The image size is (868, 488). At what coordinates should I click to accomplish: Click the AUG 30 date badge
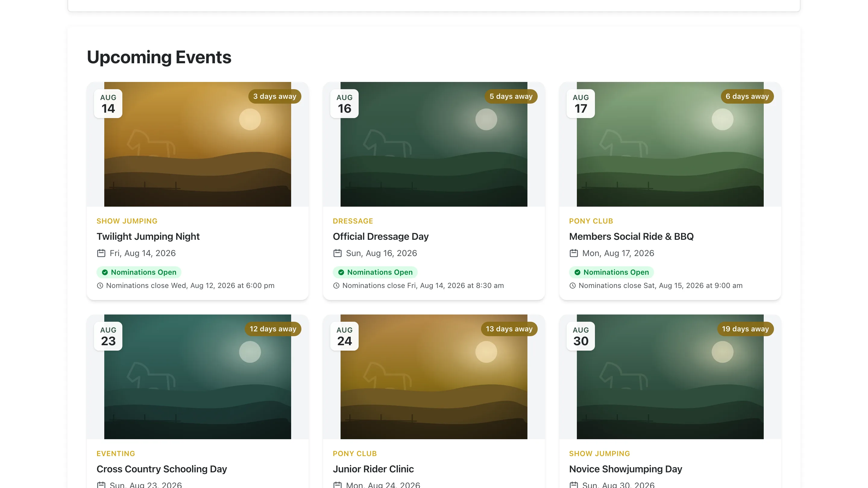[x=580, y=336]
